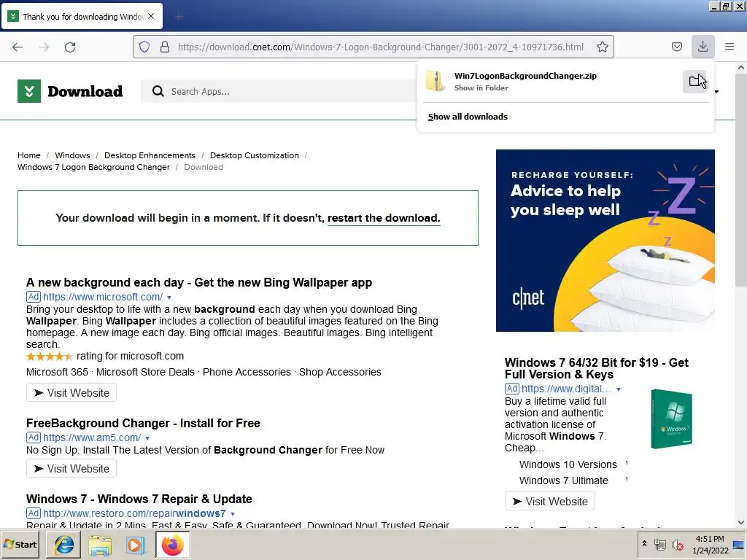Show hidden system tray icons
The image size is (747, 560).
644,544
